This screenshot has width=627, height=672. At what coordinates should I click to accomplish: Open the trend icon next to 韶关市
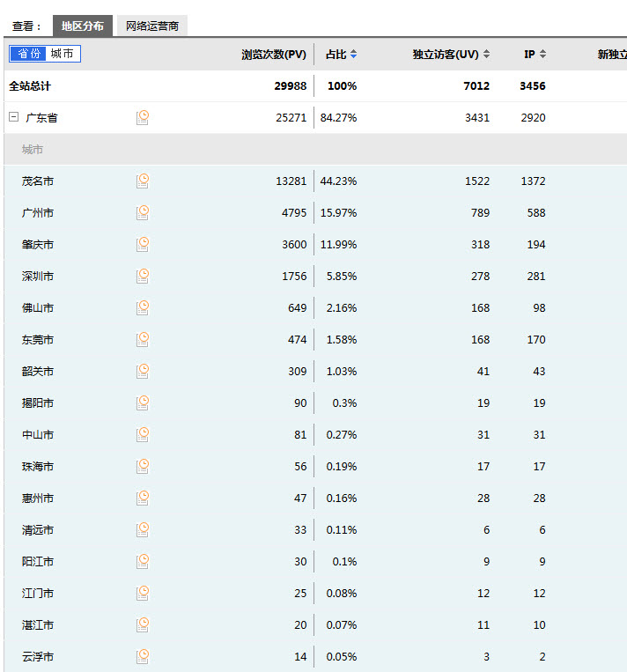coord(143,371)
